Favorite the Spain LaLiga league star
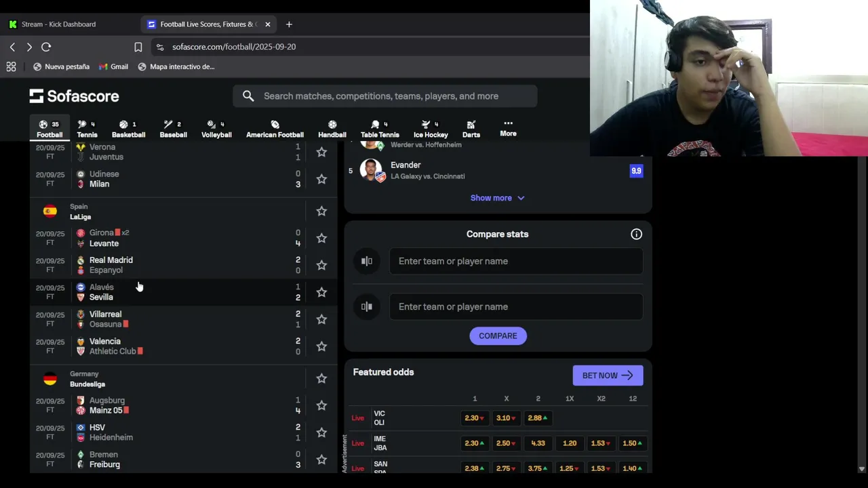 click(321, 211)
